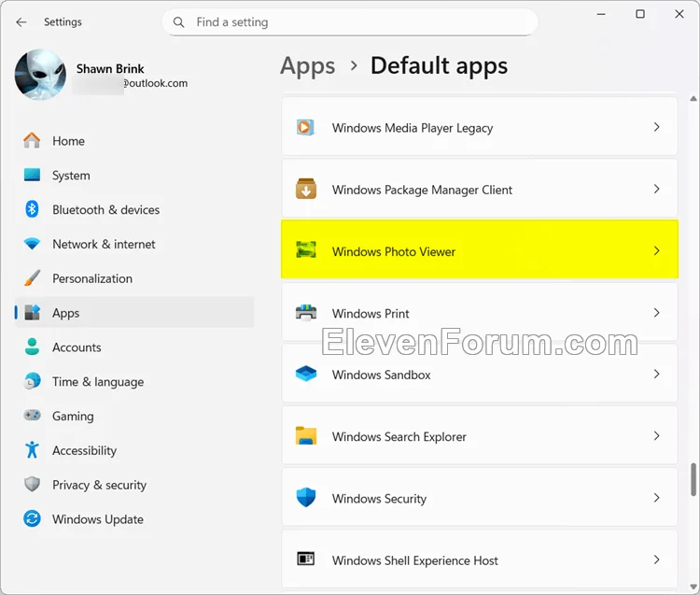Image resolution: width=700 pixels, height=595 pixels.
Task: Expand Windows Print chevron
Action: (x=657, y=313)
